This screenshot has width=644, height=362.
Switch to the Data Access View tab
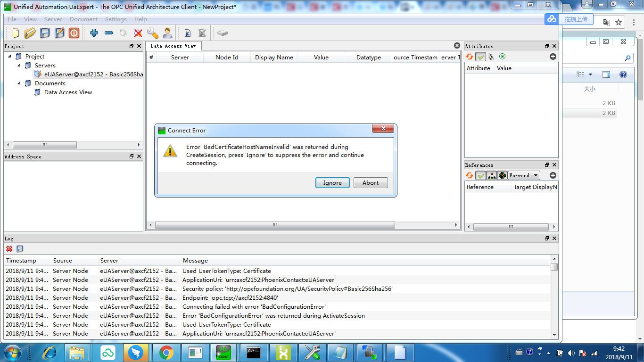click(x=173, y=46)
